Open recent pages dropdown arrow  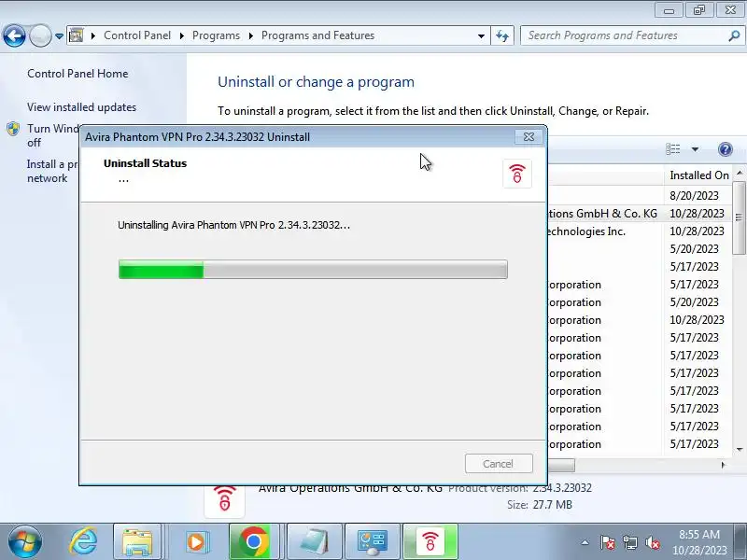click(59, 35)
